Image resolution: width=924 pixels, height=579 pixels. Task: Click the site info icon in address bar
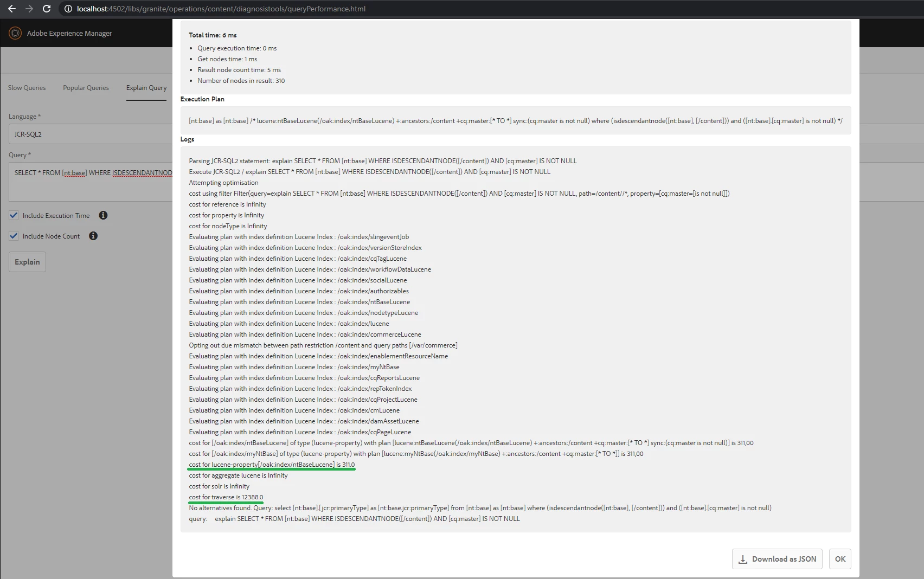click(68, 9)
